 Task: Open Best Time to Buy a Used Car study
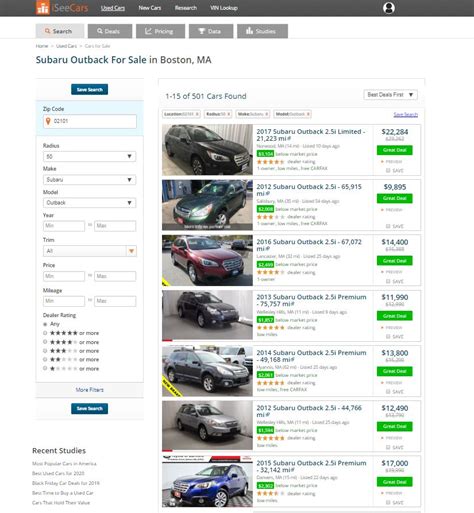click(x=63, y=493)
